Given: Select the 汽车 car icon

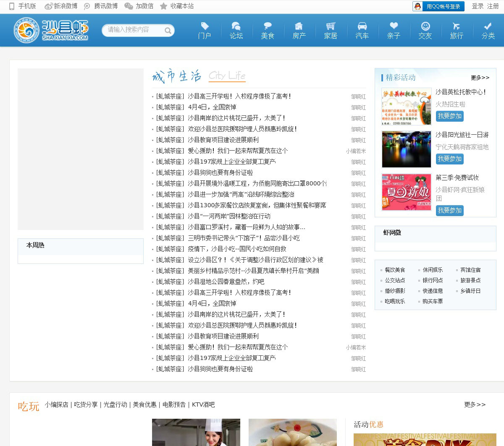Looking at the screenshot, I should coord(362,26).
